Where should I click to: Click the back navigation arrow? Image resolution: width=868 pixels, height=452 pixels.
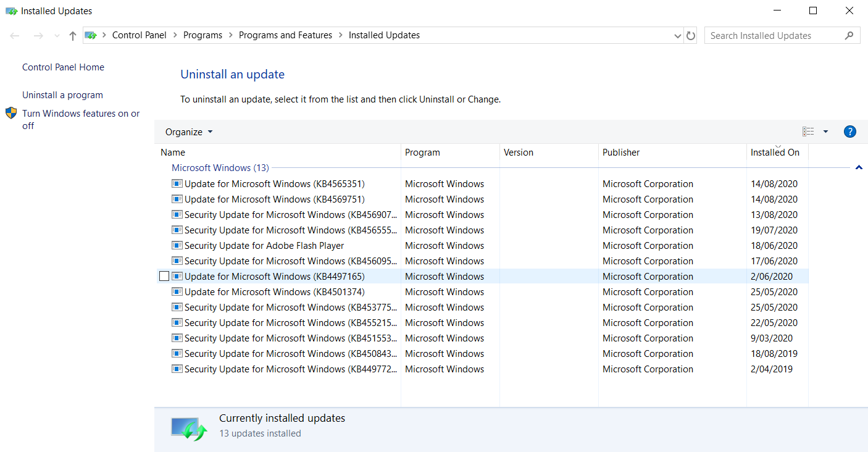coord(15,36)
